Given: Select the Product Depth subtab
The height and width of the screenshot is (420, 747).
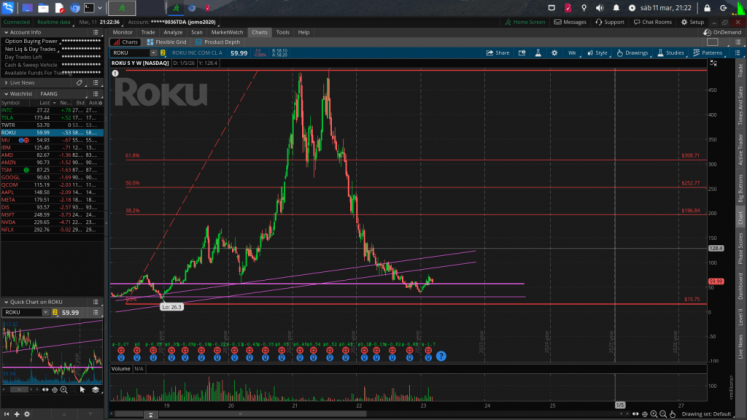Looking at the screenshot, I should (218, 42).
